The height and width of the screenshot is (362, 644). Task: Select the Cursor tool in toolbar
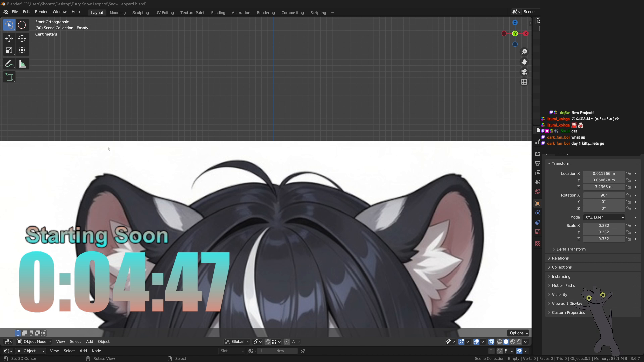[x=22, y=25]
